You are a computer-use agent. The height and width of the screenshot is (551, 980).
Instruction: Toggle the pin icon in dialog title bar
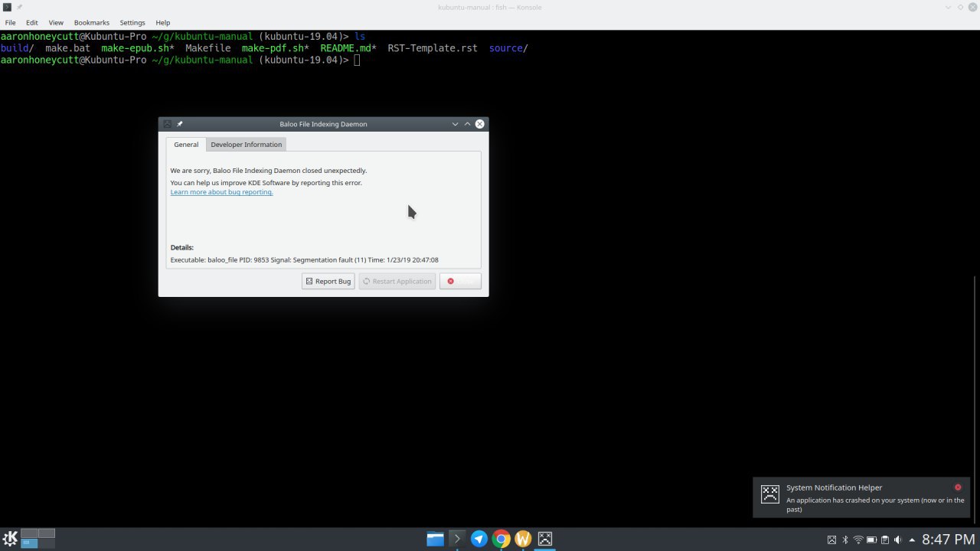(x=180, y=124)
